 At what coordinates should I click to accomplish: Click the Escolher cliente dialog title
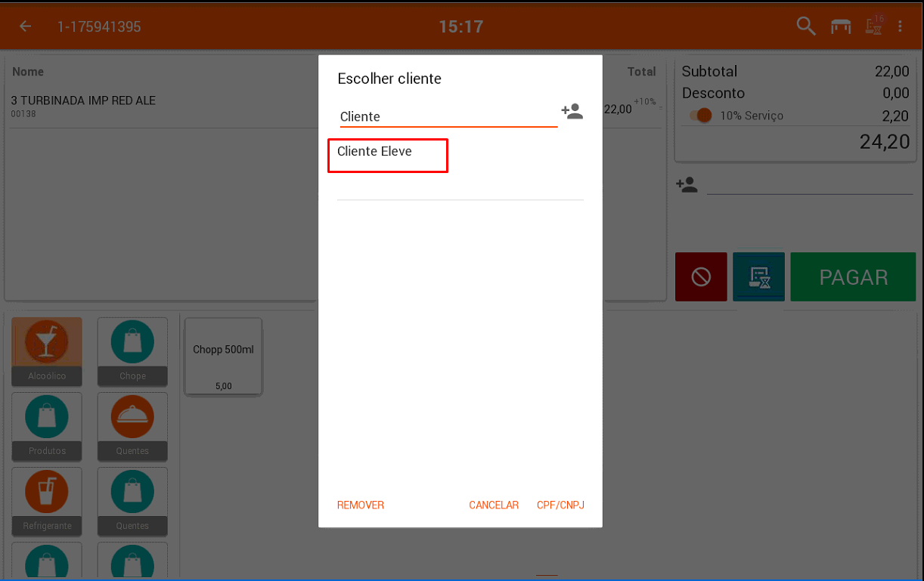[x=389, y=79]
